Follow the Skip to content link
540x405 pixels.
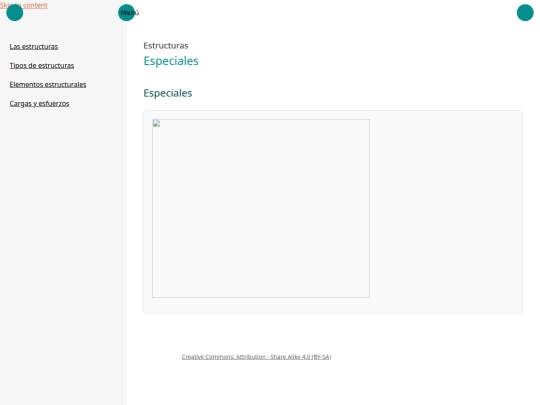point(24,5)
